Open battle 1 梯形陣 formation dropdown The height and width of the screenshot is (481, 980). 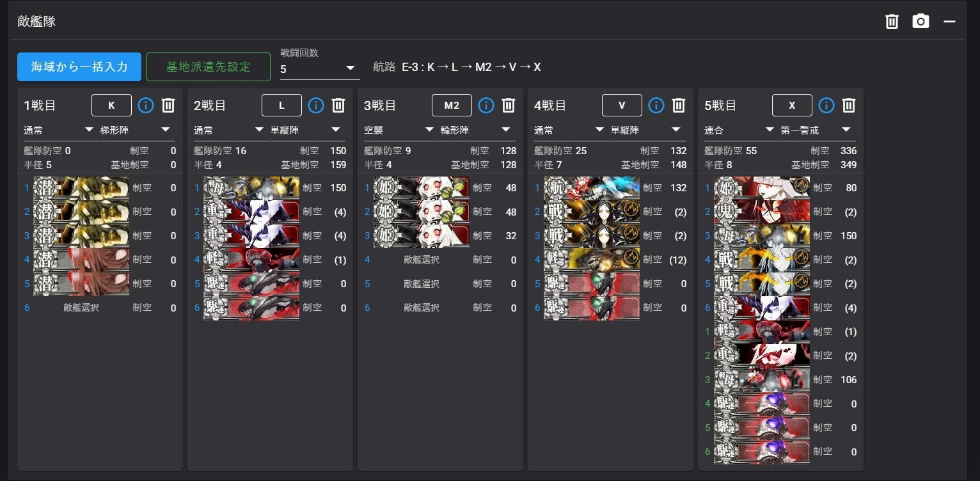(136, 130)
